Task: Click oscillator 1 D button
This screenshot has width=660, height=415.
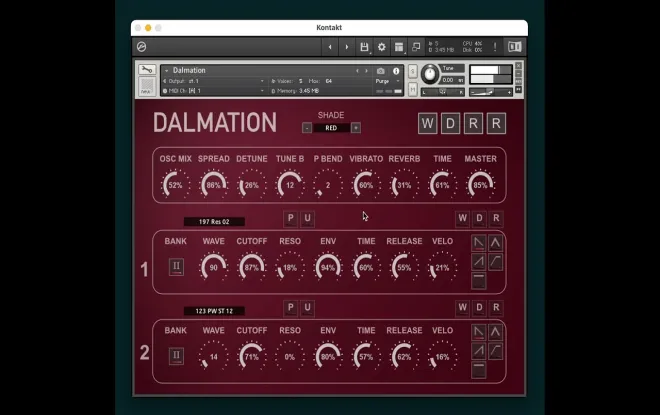Action: point(479,219)
